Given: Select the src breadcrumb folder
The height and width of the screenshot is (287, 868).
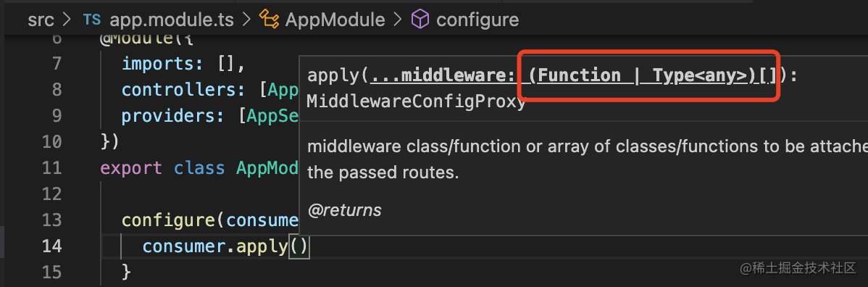Looking at the screenshot, I should pos(41,20).
